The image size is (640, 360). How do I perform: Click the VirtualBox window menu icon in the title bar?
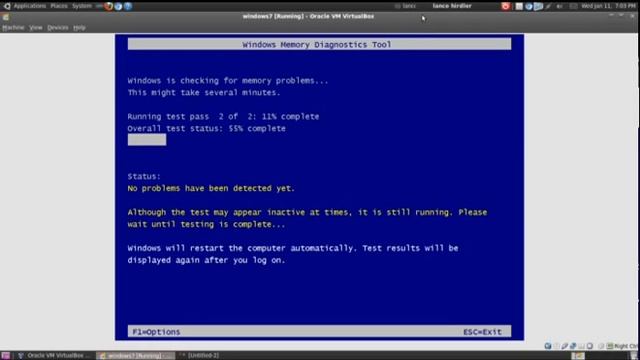tap(6, 17)
